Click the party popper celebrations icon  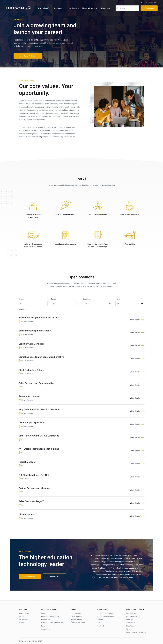[65, 205]
